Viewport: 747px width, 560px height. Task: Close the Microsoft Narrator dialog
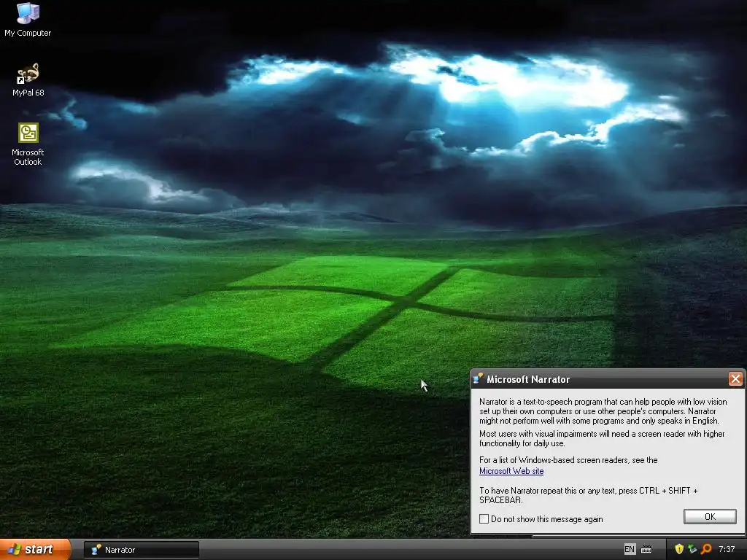(735, 379)
